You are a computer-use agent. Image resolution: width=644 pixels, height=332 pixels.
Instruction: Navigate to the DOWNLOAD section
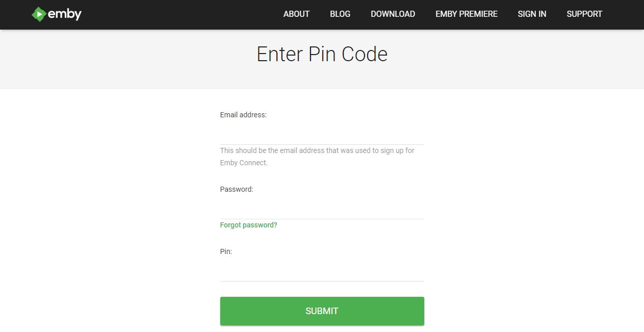(x=393, y=14)
